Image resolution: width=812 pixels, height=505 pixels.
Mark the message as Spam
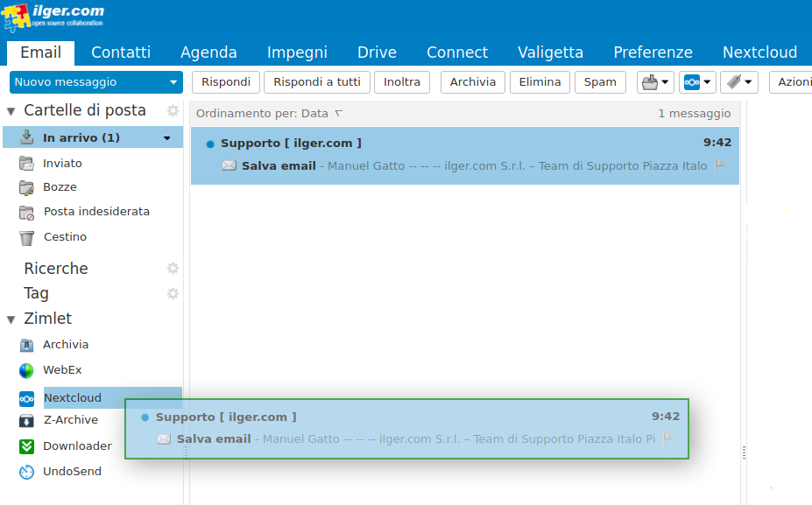[600, 82]
